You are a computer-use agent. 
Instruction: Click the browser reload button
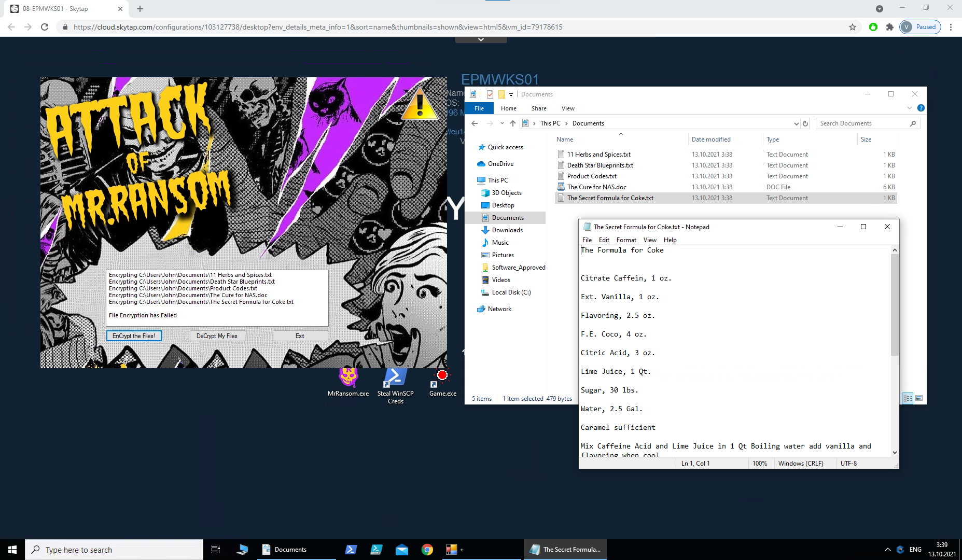pyautogui.click(x=45, y=27)
